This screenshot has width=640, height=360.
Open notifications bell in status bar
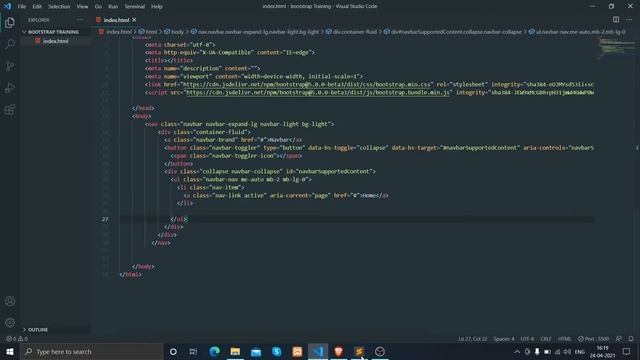[x=631, y=339]
